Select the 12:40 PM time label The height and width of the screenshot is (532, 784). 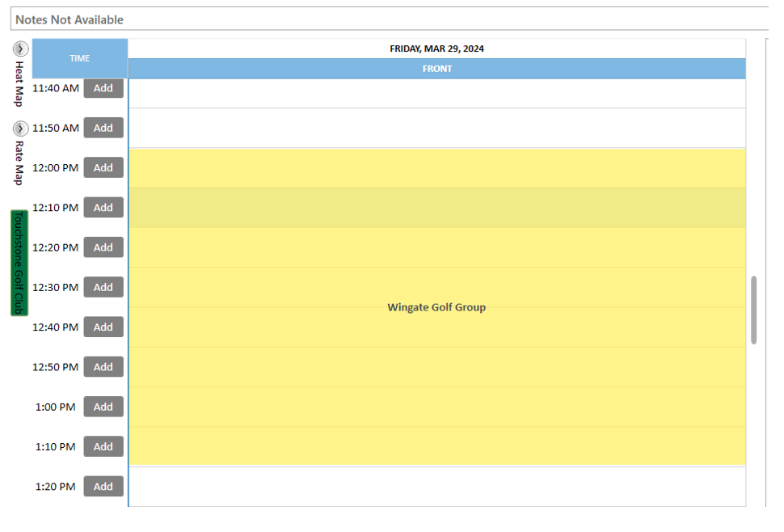click(x=56, y=327)
